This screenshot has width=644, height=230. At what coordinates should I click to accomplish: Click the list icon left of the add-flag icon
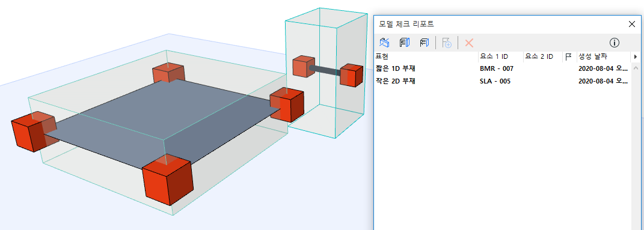click(x=425, y=42)
